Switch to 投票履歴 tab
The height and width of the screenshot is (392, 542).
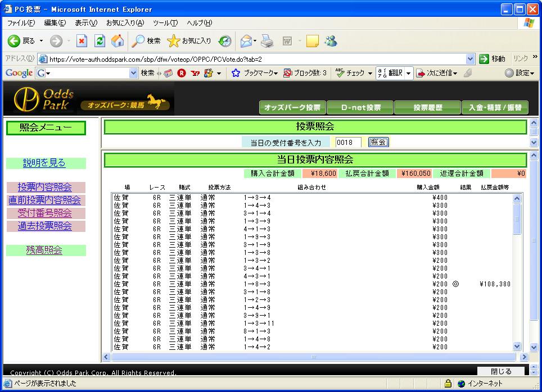coord(428,107)
